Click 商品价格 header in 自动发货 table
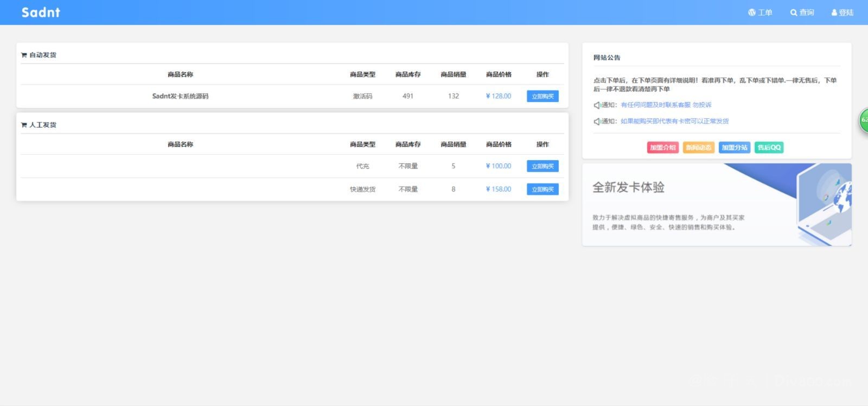Screen dimensions: 868x406 [499, 74]
